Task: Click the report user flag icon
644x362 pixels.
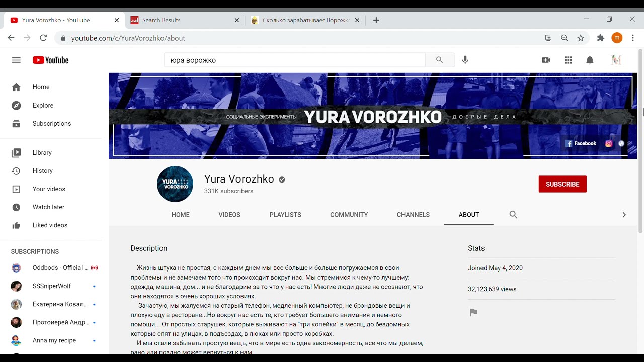Action: pos(473,312)
